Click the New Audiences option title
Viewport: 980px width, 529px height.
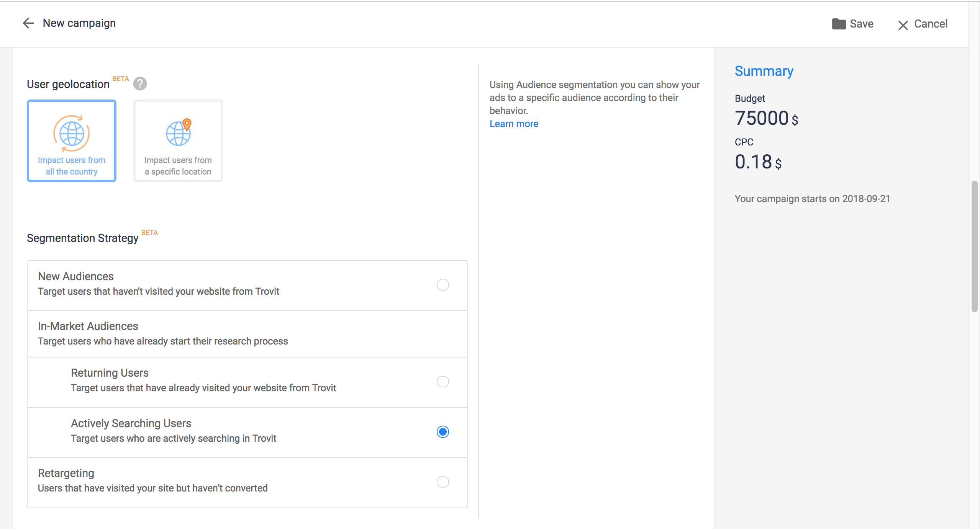click(x=76, y=276)
